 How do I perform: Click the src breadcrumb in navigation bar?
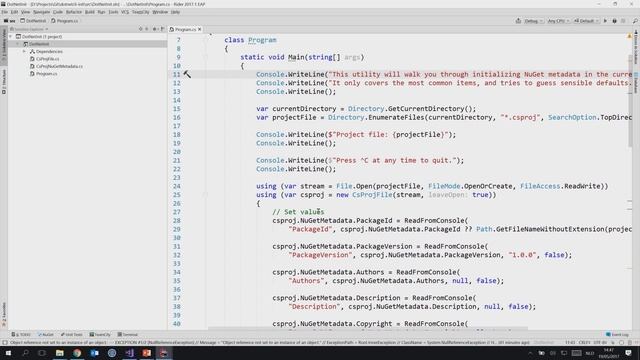[9, 21]
